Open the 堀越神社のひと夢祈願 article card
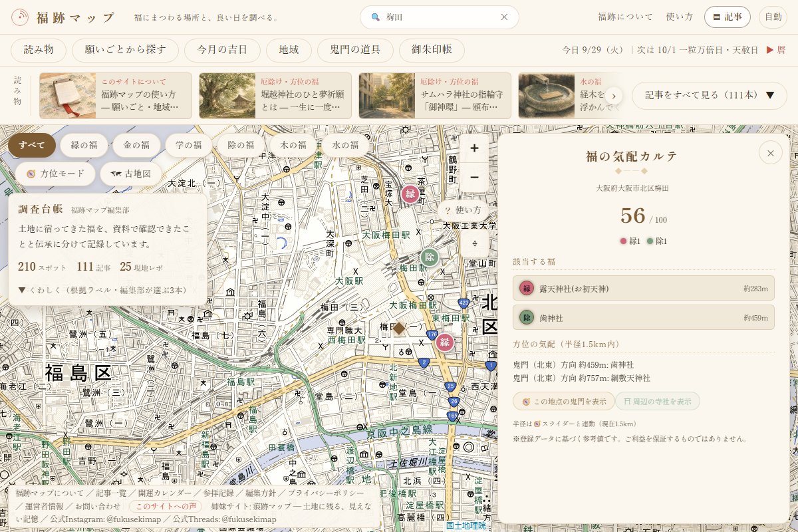 click(x=275, y=96)
